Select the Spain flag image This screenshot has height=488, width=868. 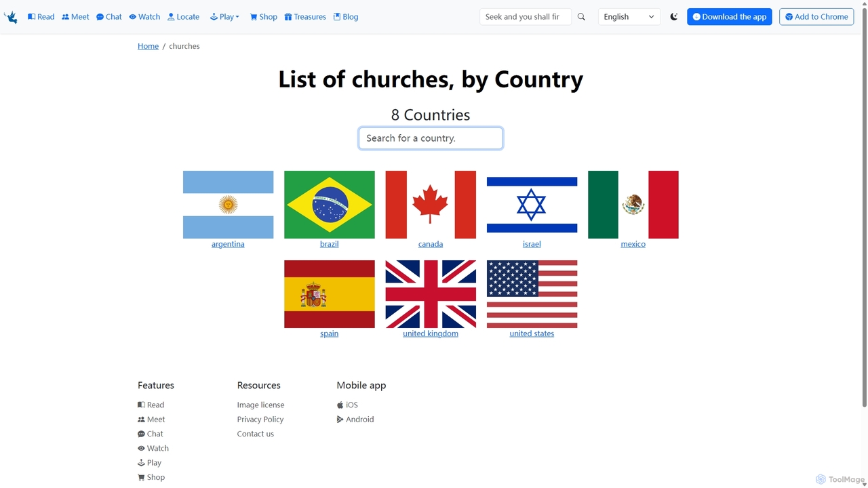(330, 294)
